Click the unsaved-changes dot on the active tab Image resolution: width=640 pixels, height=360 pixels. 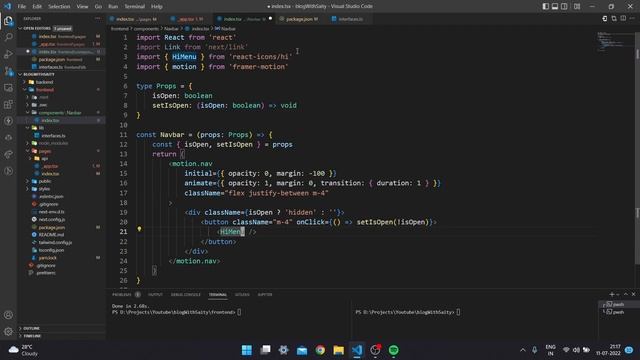(x=270, y=18)
